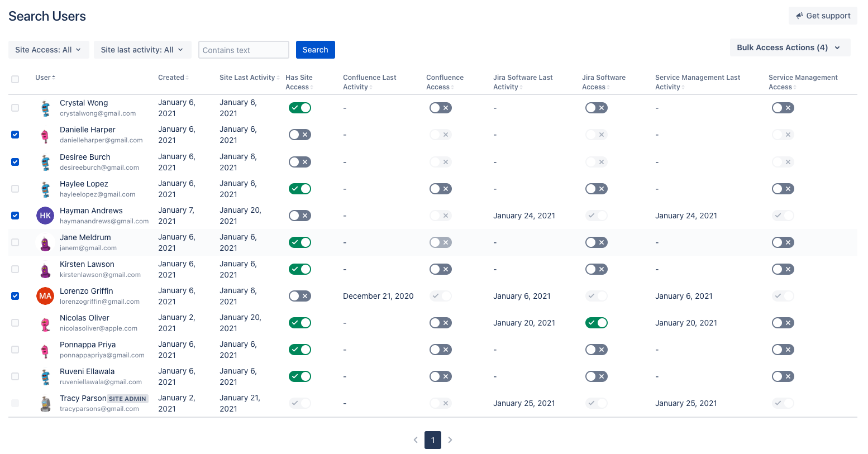This screenshot has width=868, height=454.
Task: Click the megaphone icon in Get support
Action: [800, 16]
